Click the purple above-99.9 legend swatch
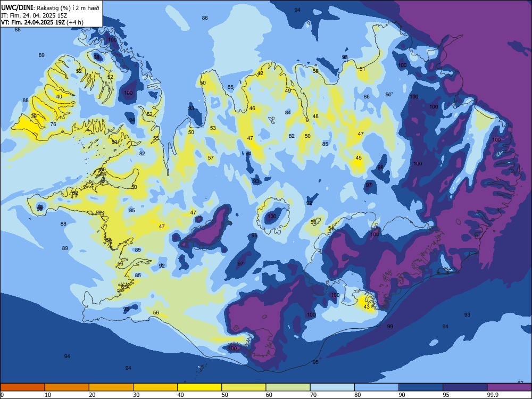This screenshot has width=532, height=399. click(509, 387)
